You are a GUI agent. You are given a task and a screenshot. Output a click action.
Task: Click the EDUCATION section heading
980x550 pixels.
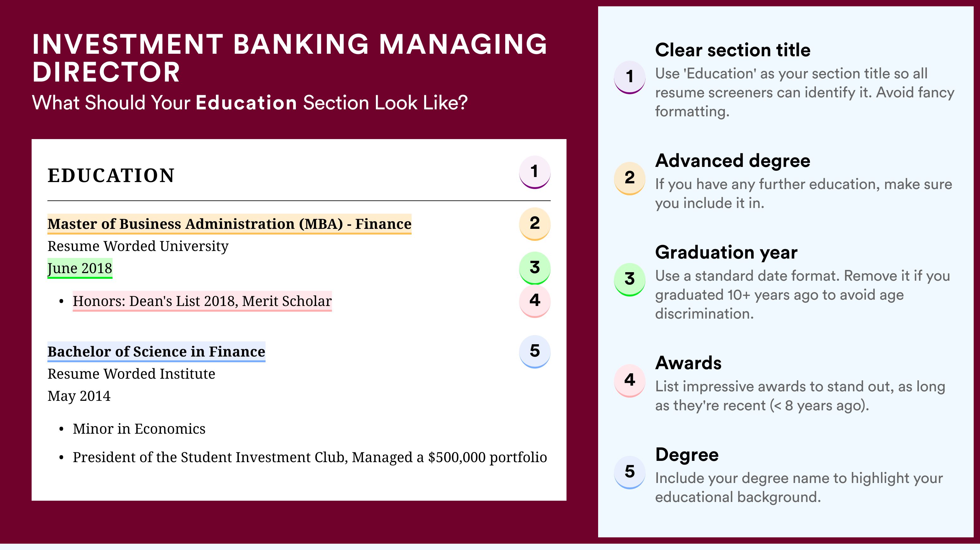(x=111, y=175)
